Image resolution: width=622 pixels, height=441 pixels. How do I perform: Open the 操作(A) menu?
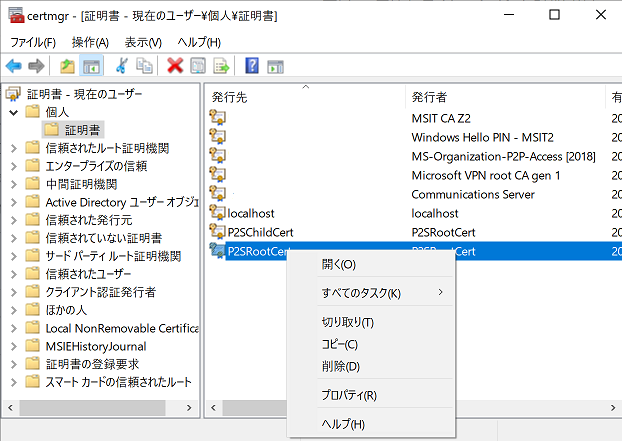coord(90,42)
